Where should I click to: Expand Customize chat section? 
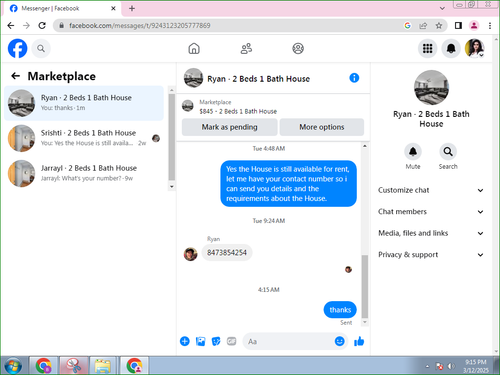(x=431, y=190)
